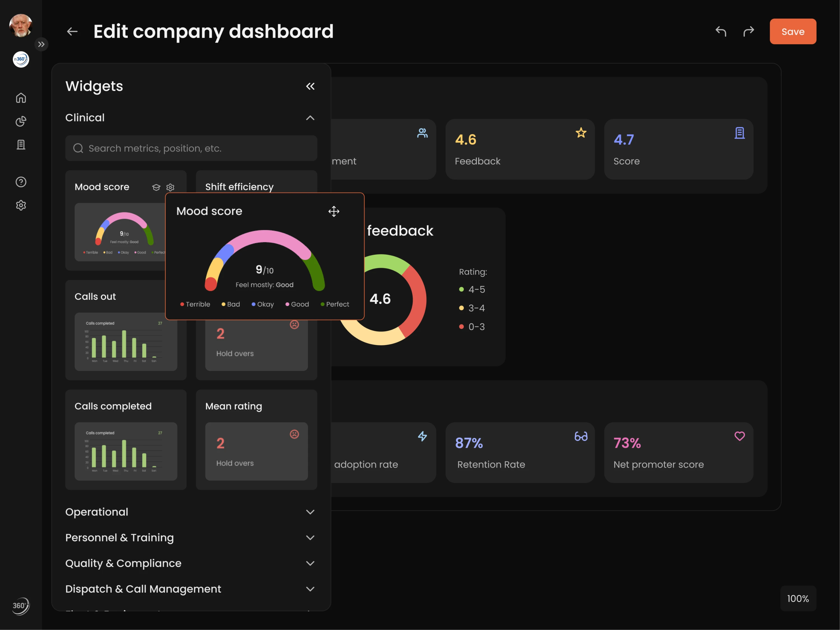Open the pie chart analytics icon
This screenshot has width=840, height=630.
click(x=21, y=121)
